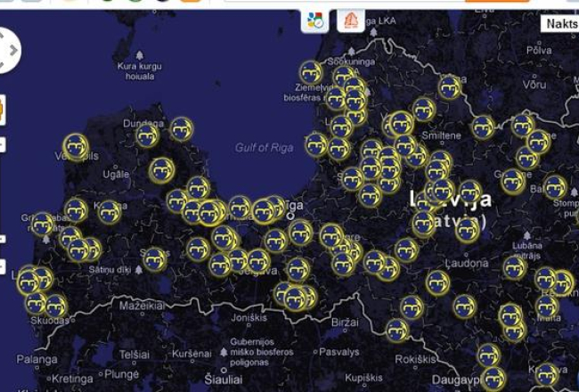Click the Smiltene town label

tap(441, 135)
